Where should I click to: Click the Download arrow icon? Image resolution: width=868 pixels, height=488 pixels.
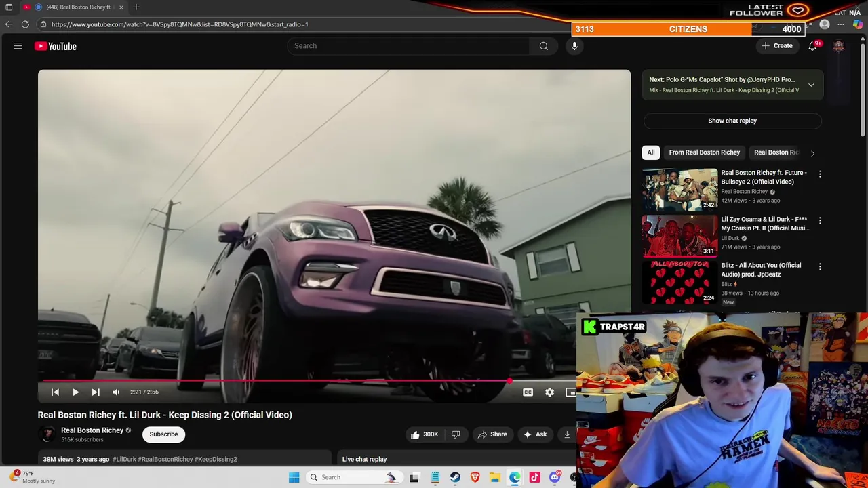click(x=568, y=434)
